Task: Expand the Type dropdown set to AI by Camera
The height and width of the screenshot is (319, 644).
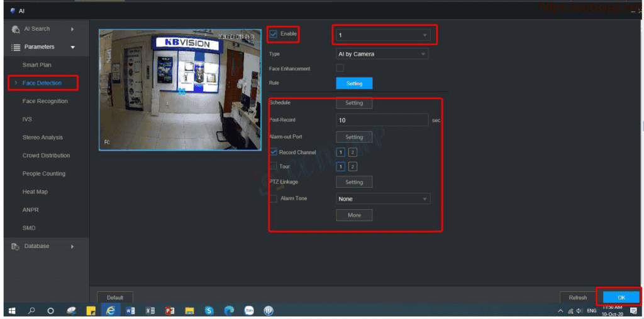Action: pyautogui.click(x=382, y=54)
